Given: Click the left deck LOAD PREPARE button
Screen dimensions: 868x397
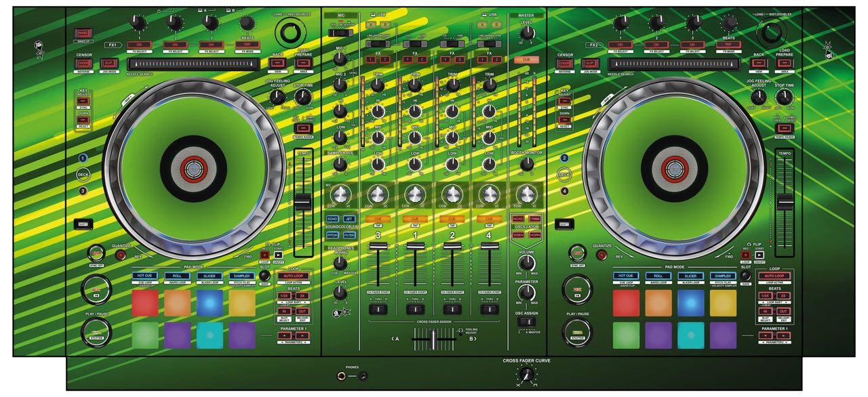Looking at the screenshot, I should tap(304, 63).
